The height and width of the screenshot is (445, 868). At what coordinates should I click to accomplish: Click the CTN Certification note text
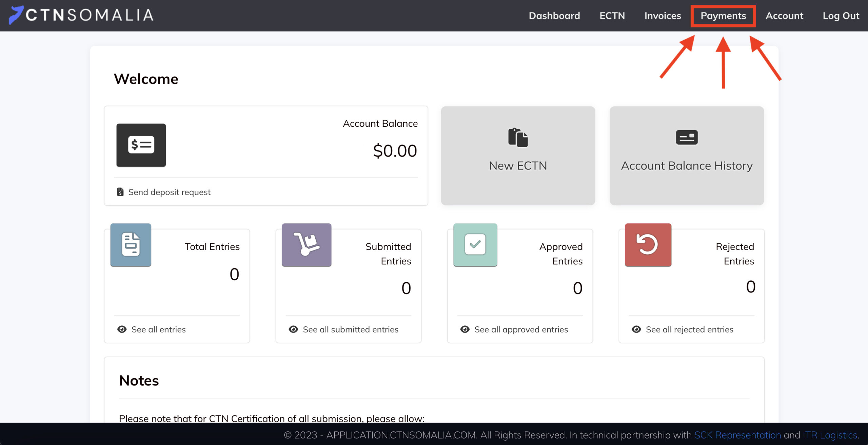pyautogui.click(x=272, y=418)
